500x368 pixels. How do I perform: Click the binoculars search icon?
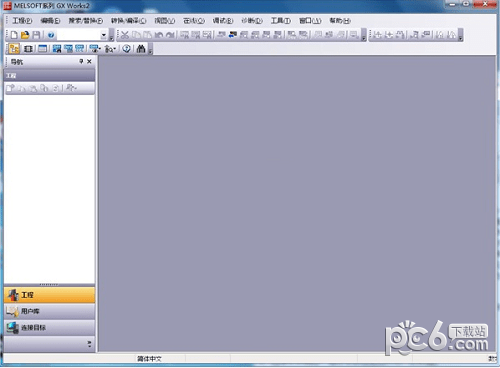tap(141, 49)
